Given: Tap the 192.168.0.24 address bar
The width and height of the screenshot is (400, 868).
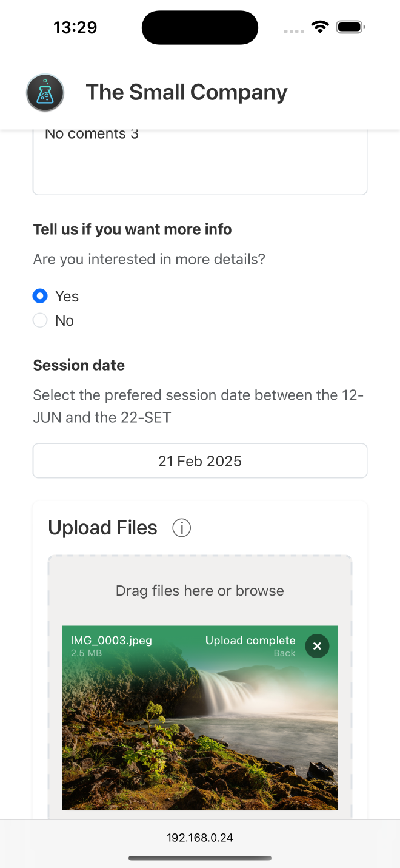Looking at the screenshot, I should click(x=200, y=838).
